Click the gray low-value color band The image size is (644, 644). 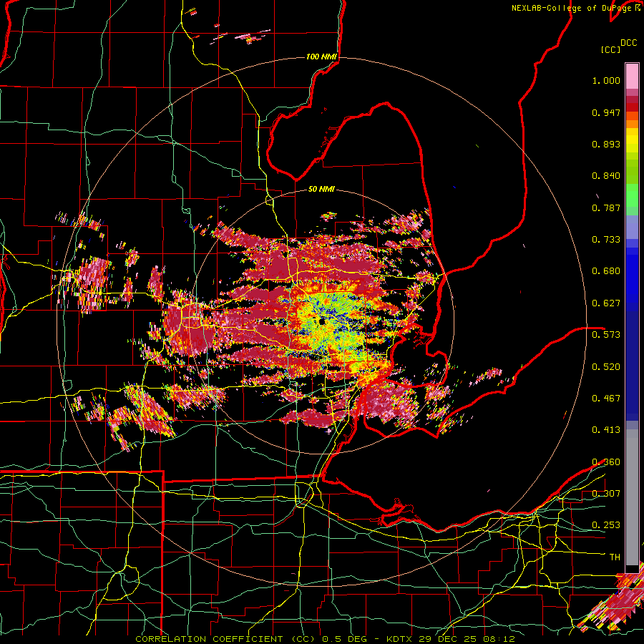point(632,497)
